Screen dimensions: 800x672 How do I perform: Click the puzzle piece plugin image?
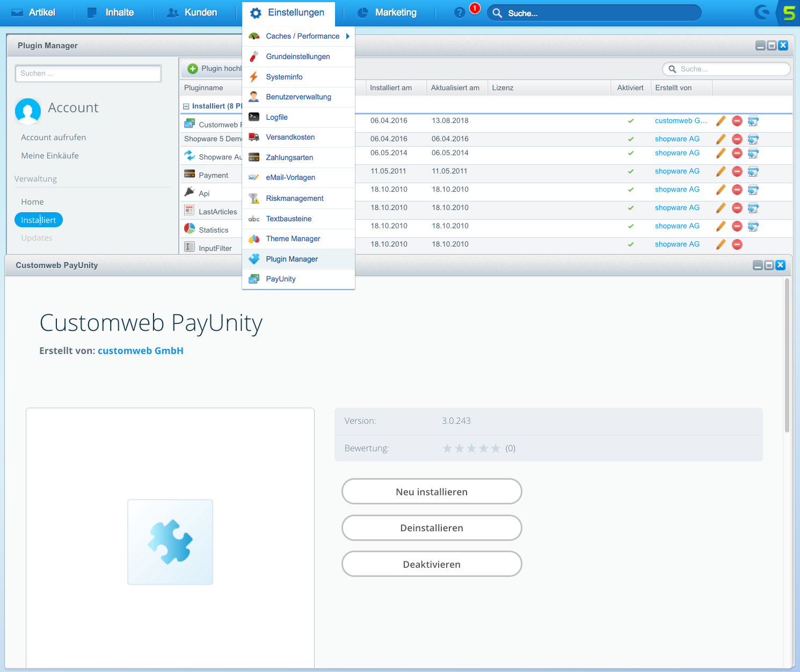point(170,542)
